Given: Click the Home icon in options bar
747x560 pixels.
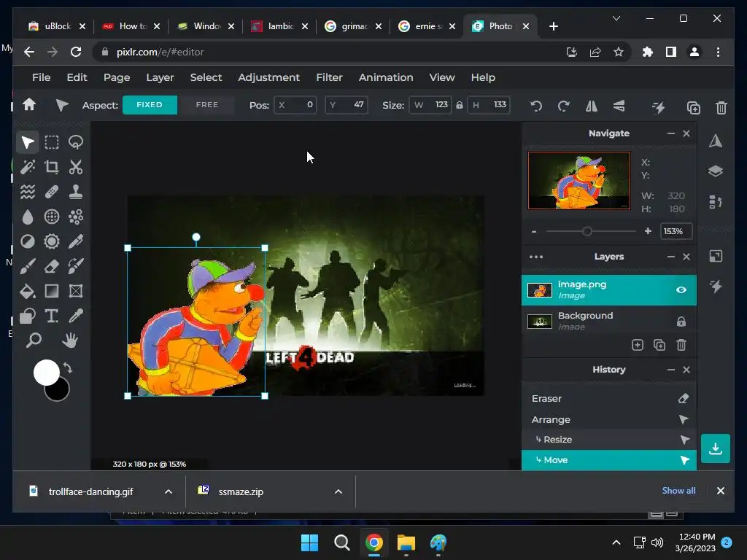Looking at the screenshot, I should click(x=29, y=105).
